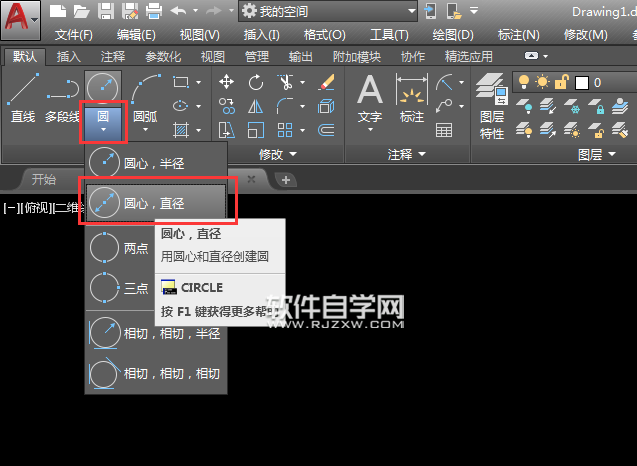637x466 pixels.
Task: Select the Text tool
Action: point(370,98)
